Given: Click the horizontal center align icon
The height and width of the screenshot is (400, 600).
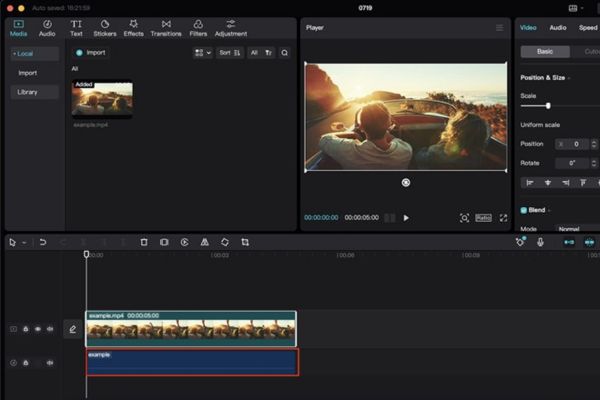Looking at the screenshot, I should (x=548, y=183).
